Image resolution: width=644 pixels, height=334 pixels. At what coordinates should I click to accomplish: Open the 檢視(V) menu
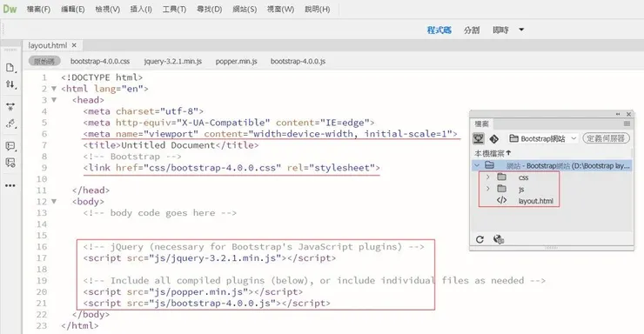click(108, 9)
